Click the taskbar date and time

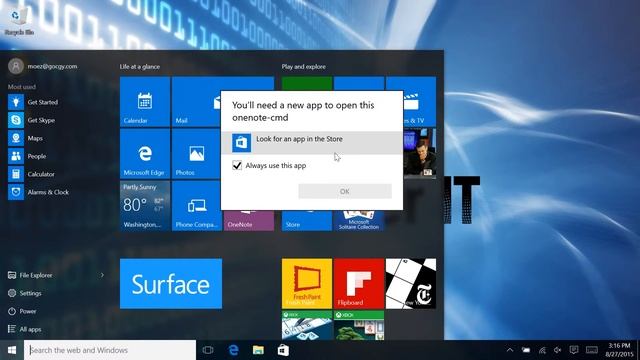[x=619, y=350]
